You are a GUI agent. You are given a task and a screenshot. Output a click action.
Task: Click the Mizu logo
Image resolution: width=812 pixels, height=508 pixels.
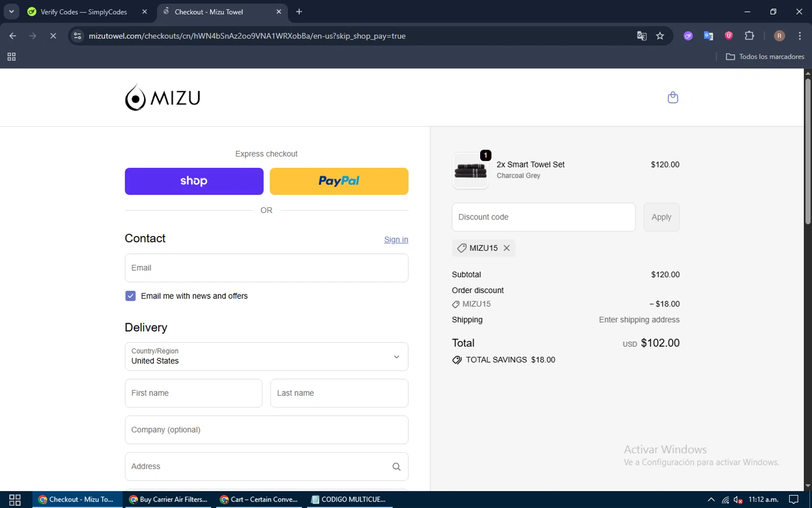click(162, 97)
